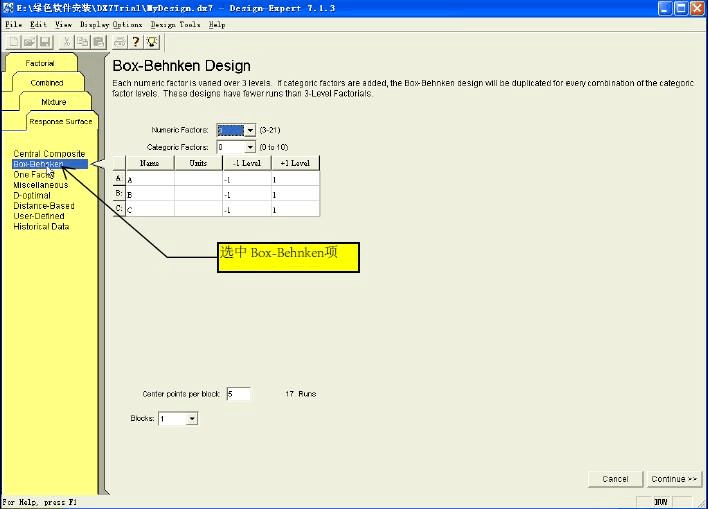The image size is (708, 509).
Task: Open the Categoric Factors dropdown
Action: click(x=250, y=147)
